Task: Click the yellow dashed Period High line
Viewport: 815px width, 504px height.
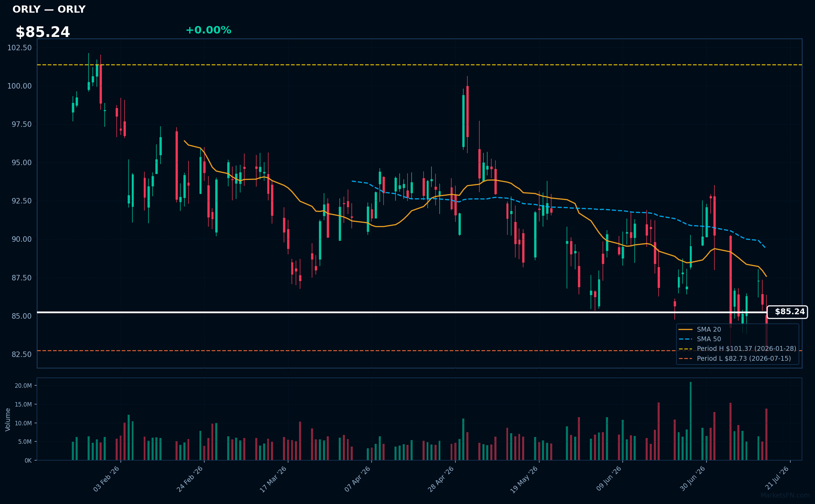Action: point(419,65)
